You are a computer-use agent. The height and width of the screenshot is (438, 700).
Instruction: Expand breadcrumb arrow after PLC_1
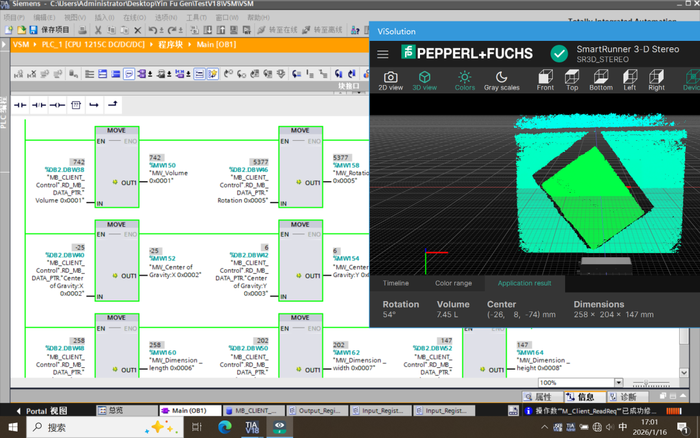click(151, 44)
